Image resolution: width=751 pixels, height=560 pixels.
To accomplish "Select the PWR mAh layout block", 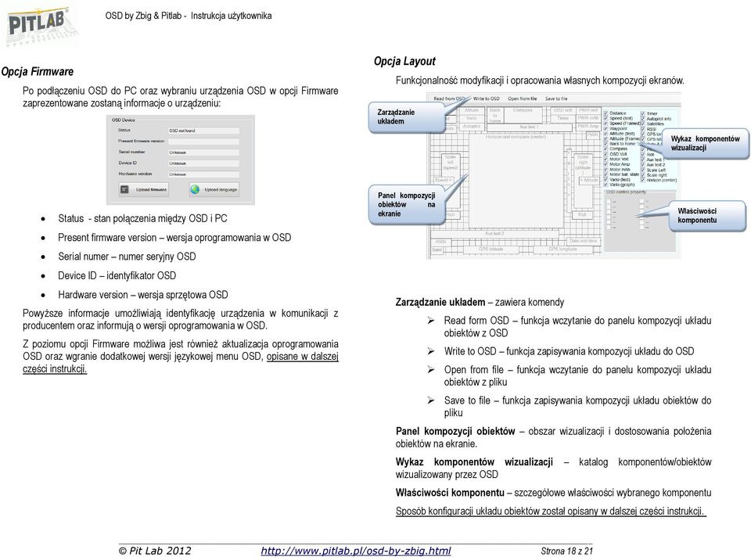I will (x=588, y=118).
